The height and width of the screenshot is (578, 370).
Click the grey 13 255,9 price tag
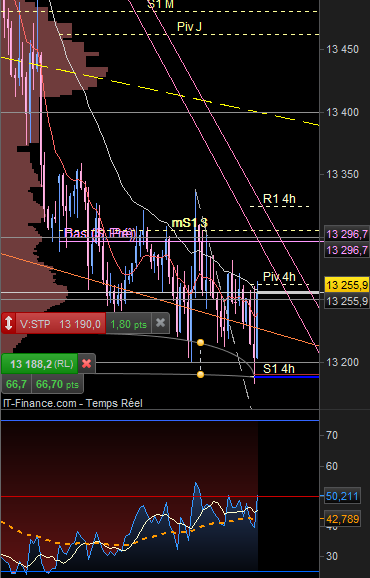click(347, 301)
